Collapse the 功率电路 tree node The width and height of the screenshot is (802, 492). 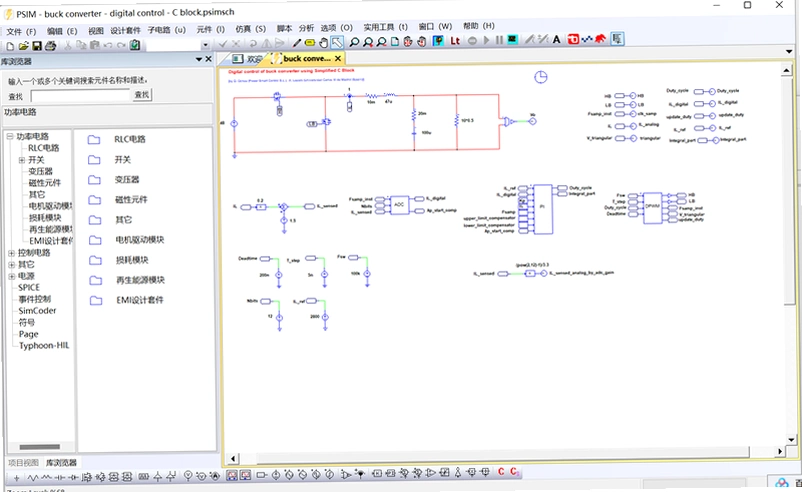(x=9, y=137)
